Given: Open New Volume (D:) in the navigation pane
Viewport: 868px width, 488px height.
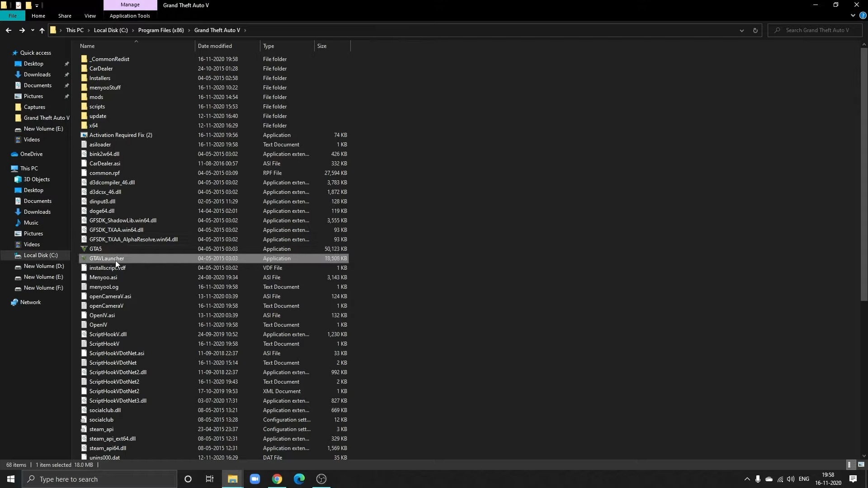Looking at the screenshot, I should [x=44, y=266].
